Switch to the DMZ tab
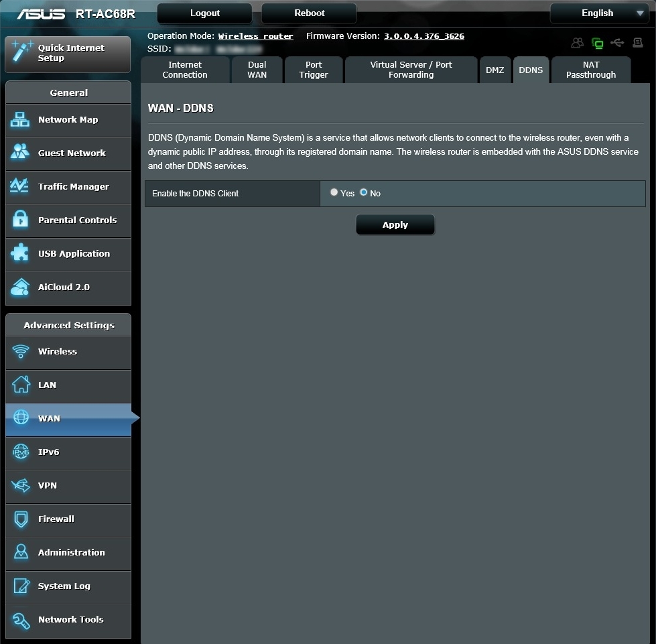The height and width of the screenshot is (644, 656). point(495,70)
